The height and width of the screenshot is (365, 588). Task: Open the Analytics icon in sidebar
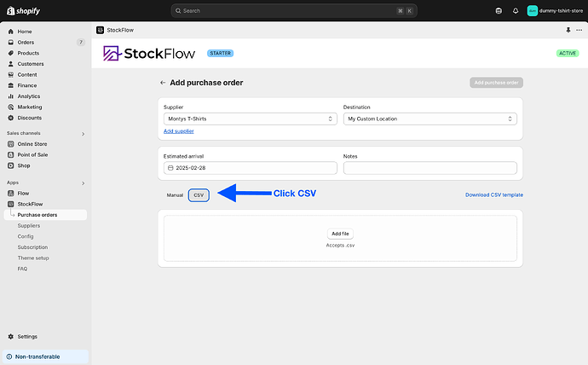click(10, 96)
